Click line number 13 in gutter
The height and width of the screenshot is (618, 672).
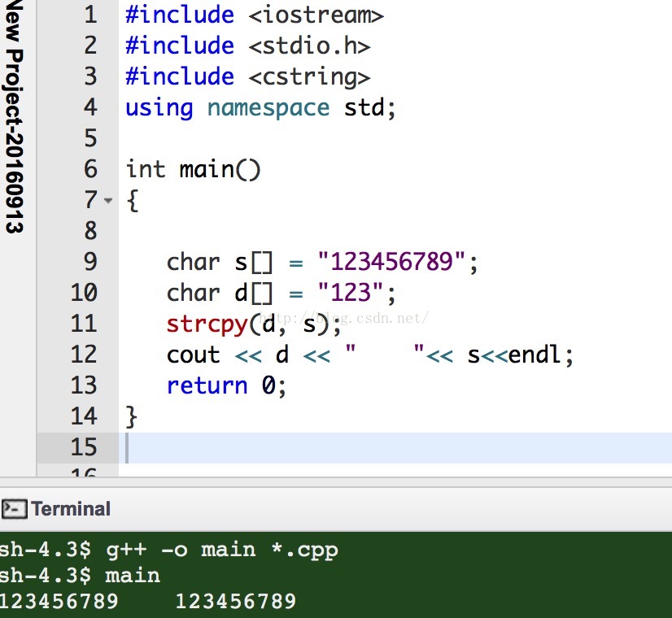84,385
